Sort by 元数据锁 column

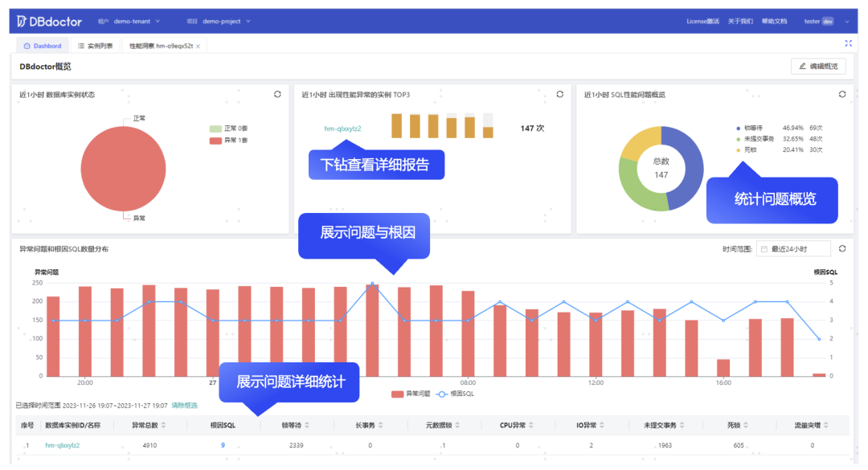[x=457, y=425]
